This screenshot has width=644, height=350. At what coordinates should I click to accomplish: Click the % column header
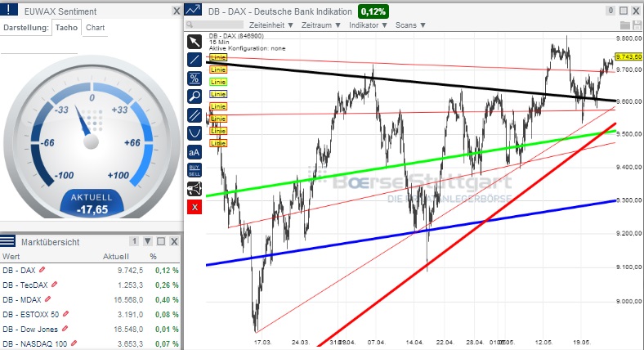pos(153,256)
